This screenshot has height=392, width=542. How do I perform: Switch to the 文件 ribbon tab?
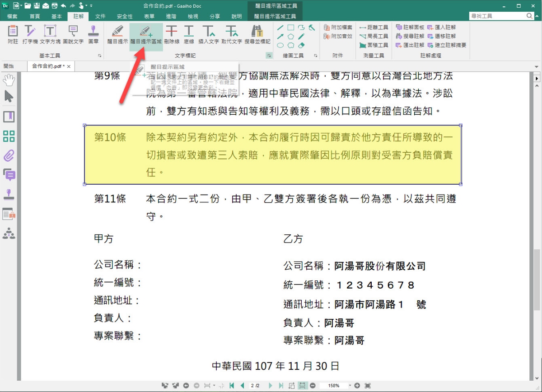point(100,16)
